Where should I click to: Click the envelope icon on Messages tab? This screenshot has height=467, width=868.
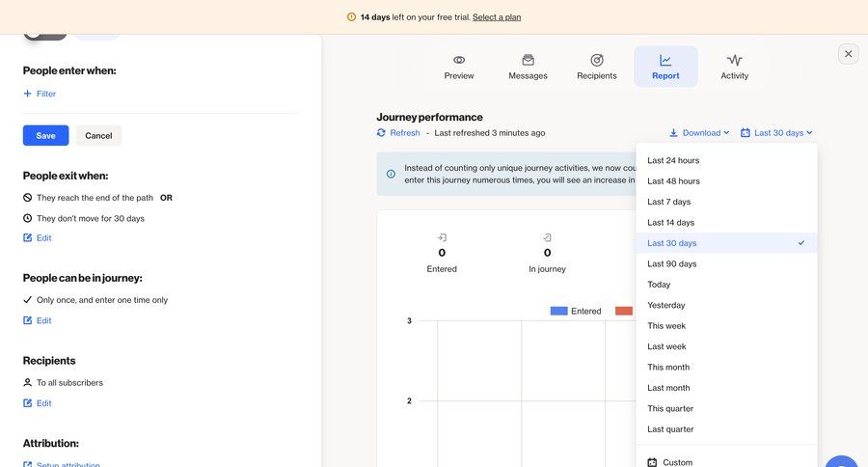coord(529,59)
